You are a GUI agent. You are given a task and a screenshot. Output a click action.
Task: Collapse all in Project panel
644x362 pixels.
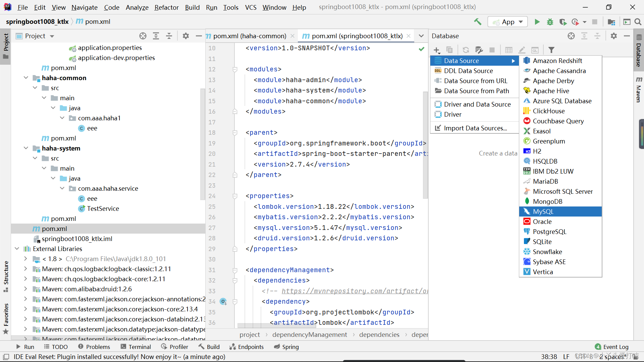pos(169,36)
